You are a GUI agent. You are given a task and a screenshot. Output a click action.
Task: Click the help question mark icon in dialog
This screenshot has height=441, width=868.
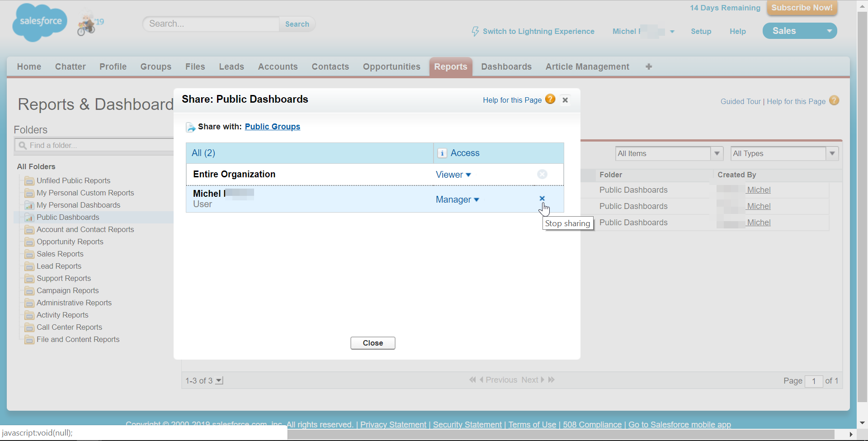(550, 100)
